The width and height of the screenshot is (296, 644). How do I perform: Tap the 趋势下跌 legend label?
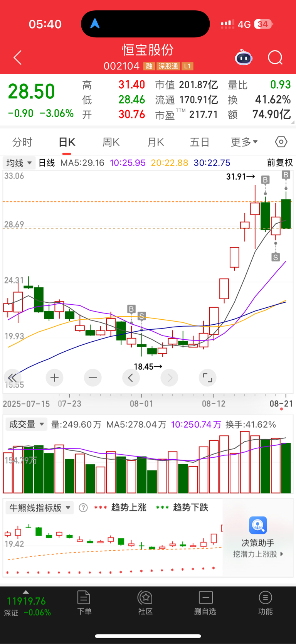(x=191, y=507)
